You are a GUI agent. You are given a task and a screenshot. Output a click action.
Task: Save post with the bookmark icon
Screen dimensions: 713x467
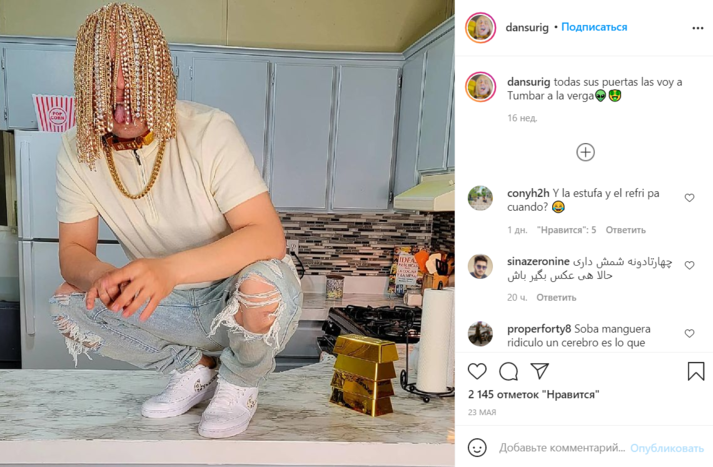[696, 371]
